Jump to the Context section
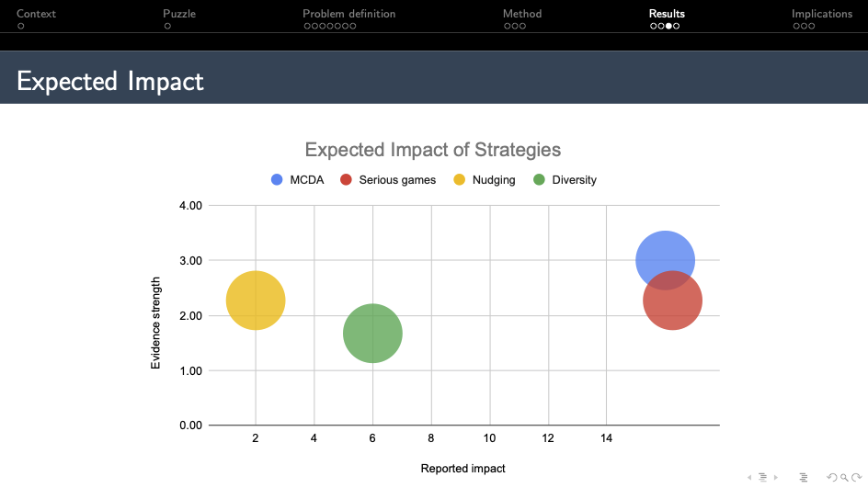Screen dimensions: 868x488 pyautogui.click(x=36, y=13)
